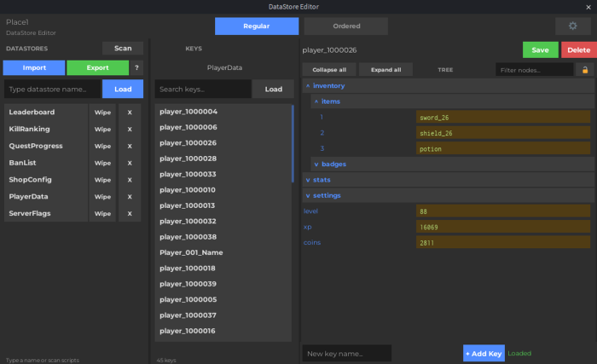
Task: Focus the Type datastore name field
Action: click(52, 90)
